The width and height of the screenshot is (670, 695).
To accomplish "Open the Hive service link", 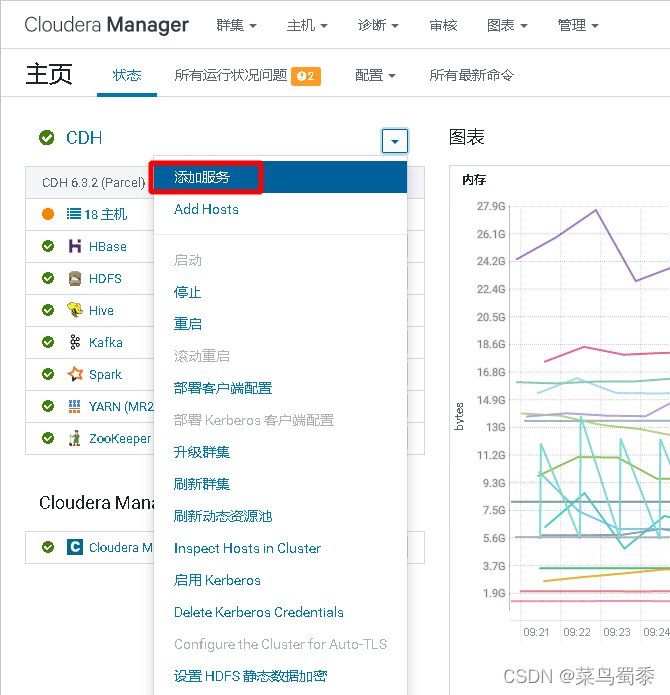I will pos(101,310).
